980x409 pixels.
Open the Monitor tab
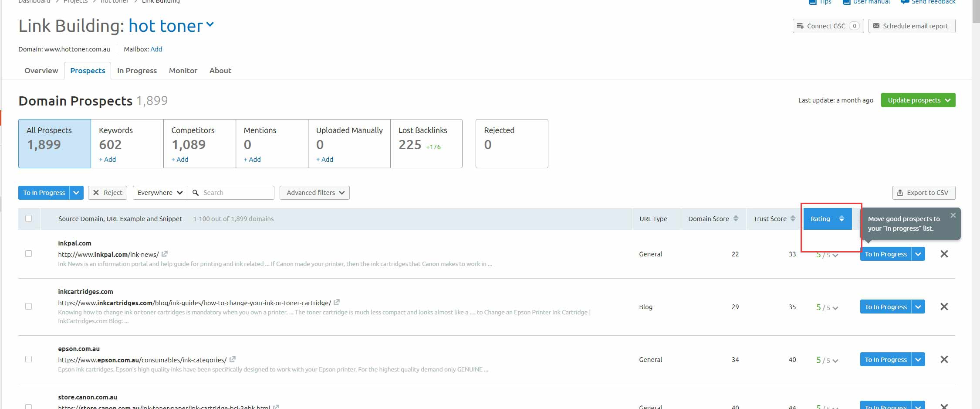183,71
